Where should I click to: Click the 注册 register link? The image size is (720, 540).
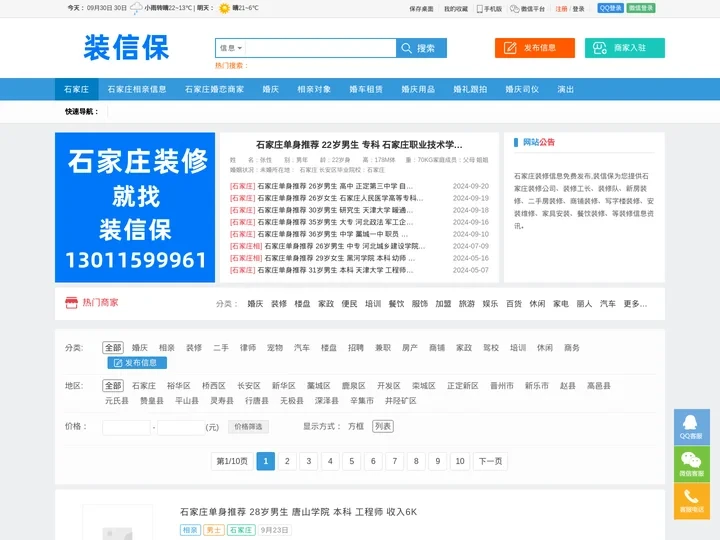[561, 9]
